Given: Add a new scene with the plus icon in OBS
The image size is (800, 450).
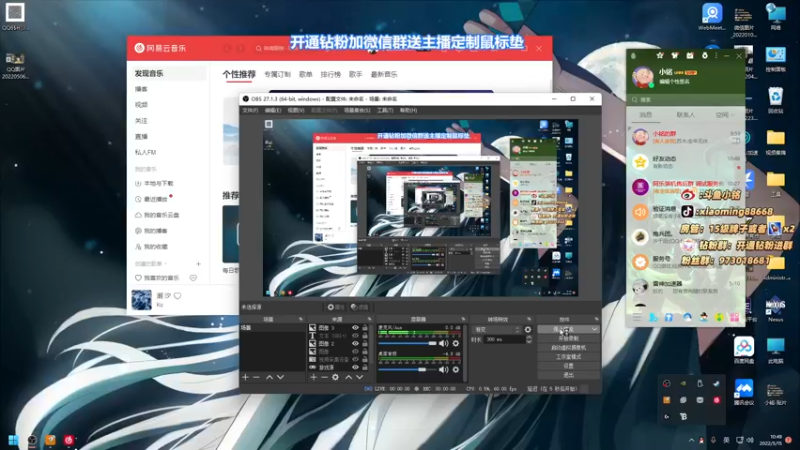Looking at the screenshot, I should click(245, 377).
